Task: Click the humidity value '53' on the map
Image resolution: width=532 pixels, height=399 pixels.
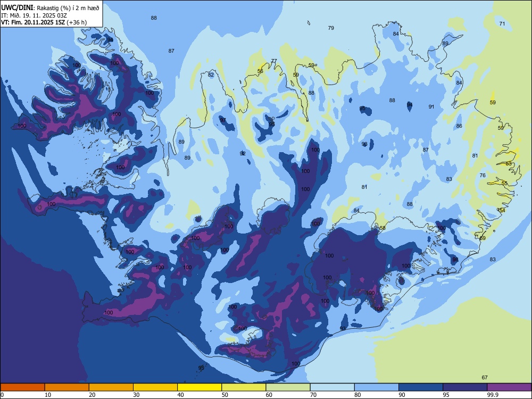Action: 509,163
